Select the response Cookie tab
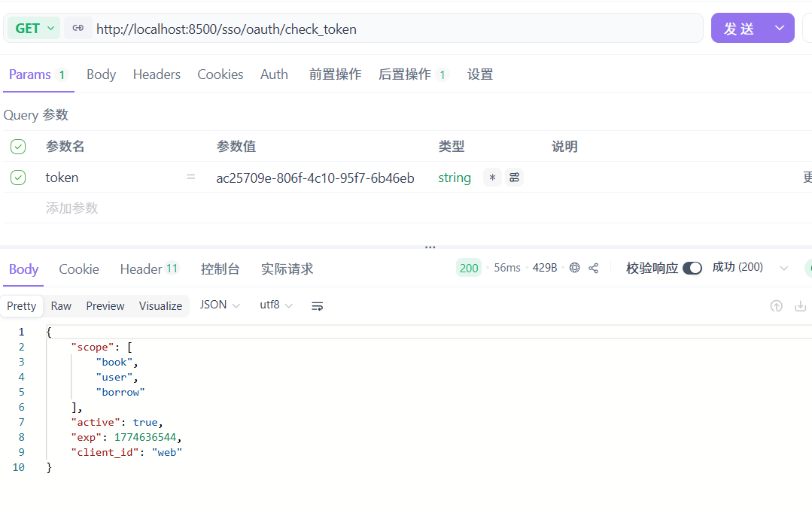 79,269
